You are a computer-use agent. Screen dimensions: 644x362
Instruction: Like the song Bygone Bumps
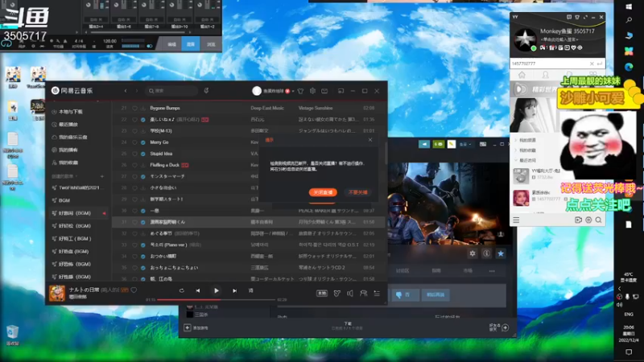pos(134,108)
